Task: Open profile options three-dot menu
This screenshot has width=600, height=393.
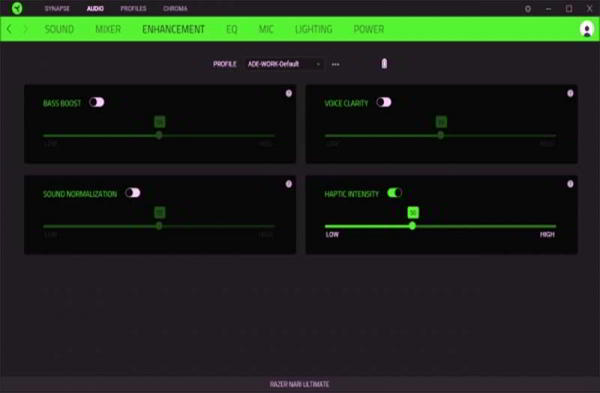Action: pos(336,64)
